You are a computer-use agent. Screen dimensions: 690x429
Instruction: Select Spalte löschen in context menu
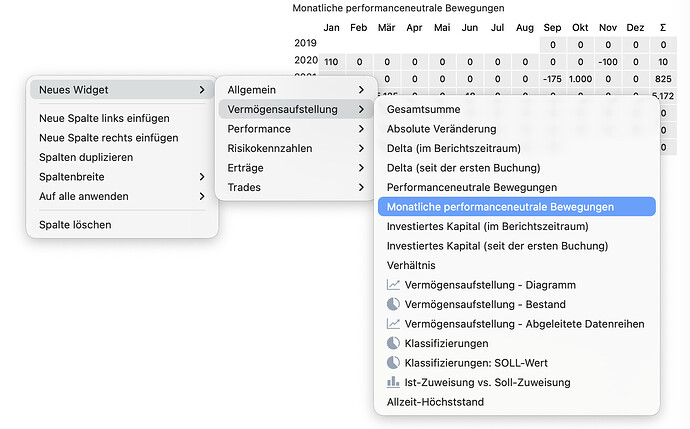75,225
